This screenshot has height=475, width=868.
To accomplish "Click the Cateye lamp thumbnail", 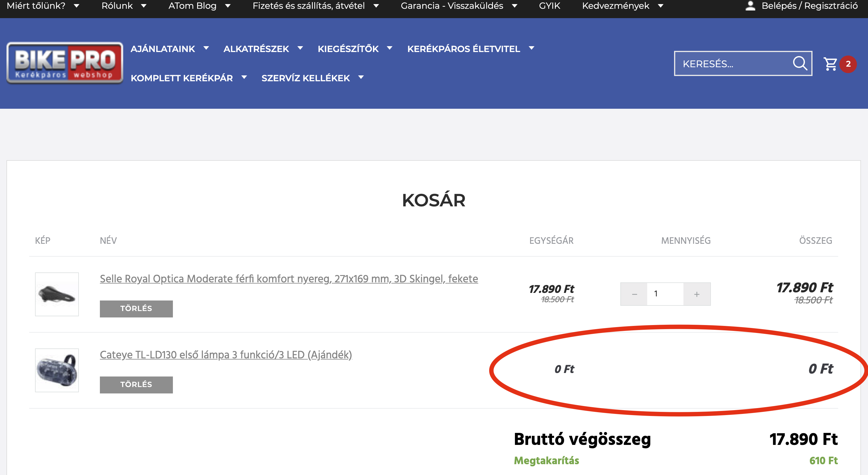I will pos(57,370).
